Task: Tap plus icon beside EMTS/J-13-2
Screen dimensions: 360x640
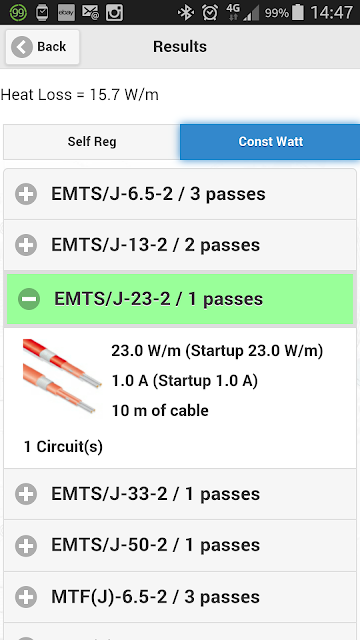Action: pyautogui.click(x=26, y=245)
